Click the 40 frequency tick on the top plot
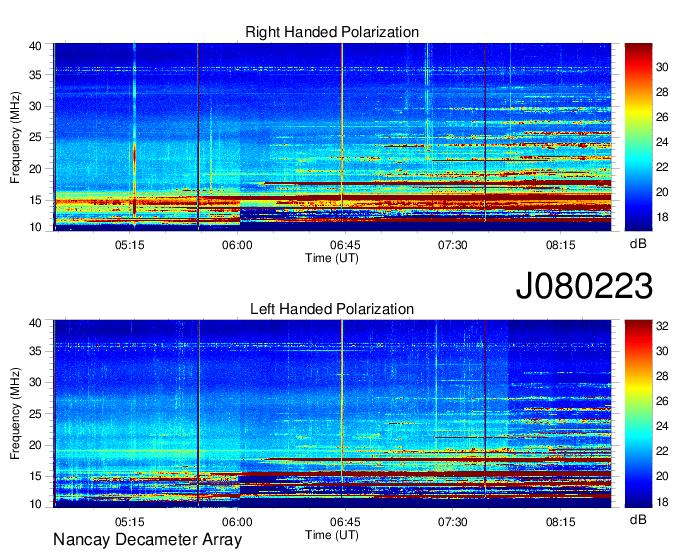 tap(35, 46)
